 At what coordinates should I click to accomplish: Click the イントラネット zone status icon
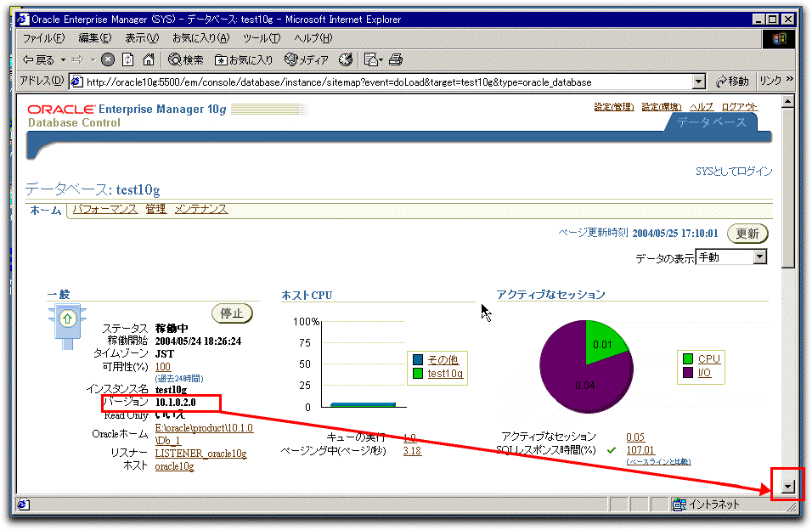click(x=679, y=505)
